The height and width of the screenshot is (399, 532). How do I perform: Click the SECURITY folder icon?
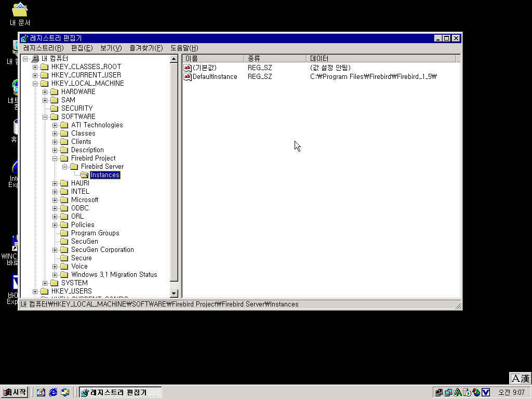tap(54, 109)
